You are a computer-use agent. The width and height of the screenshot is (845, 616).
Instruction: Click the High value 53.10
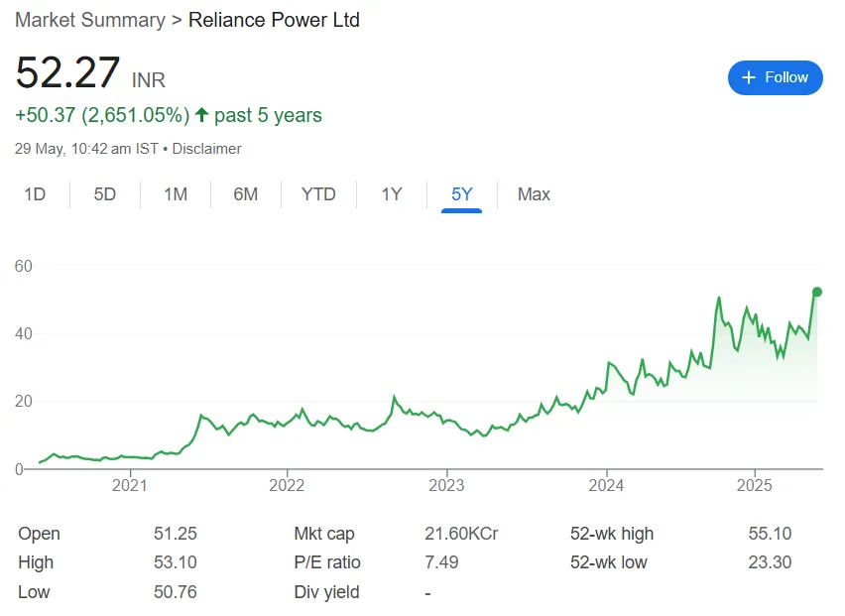176,562
